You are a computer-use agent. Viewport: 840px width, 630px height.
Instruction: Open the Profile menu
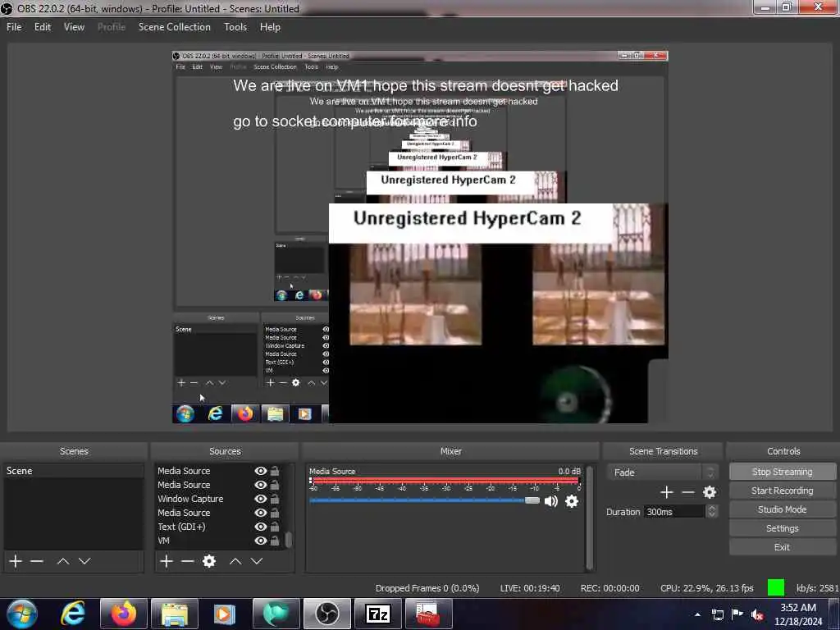tap(112, 27)
